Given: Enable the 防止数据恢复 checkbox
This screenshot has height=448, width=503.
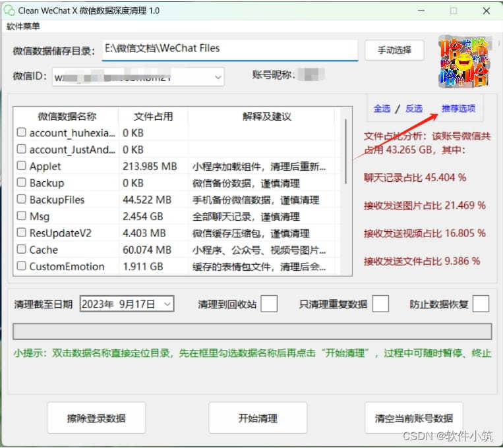Looking at the screenshot, I should tap(481, 304).
